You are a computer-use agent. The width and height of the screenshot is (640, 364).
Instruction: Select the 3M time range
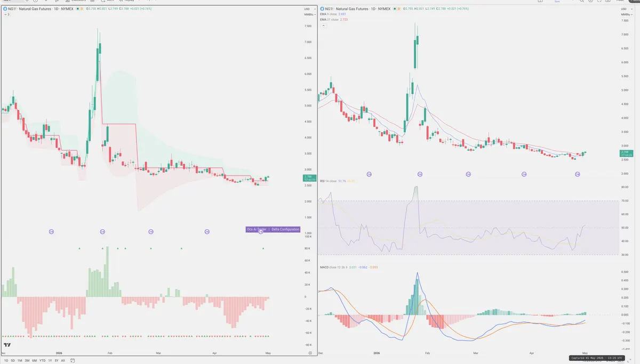pyautogui.click(x=27, y=361)
